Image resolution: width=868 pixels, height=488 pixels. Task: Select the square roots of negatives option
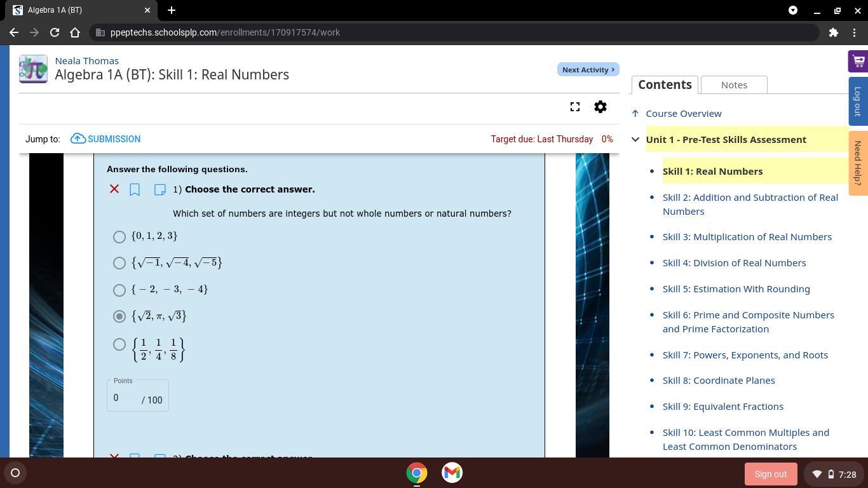pos(119,263)
